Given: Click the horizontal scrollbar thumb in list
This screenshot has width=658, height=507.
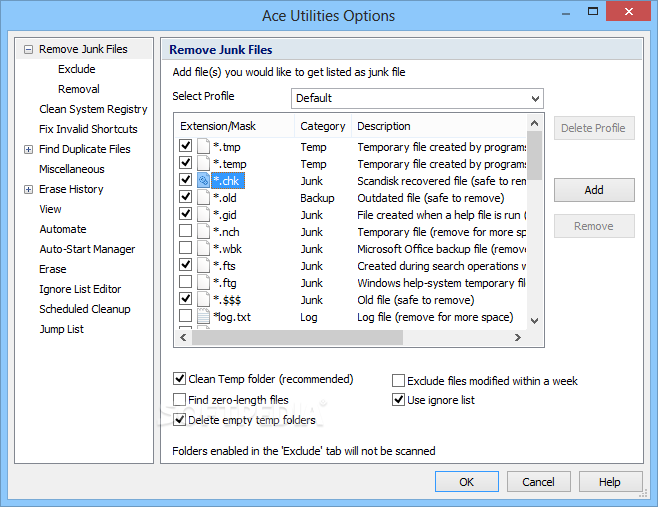Looking at the screenshot, I should pos(297,337).
